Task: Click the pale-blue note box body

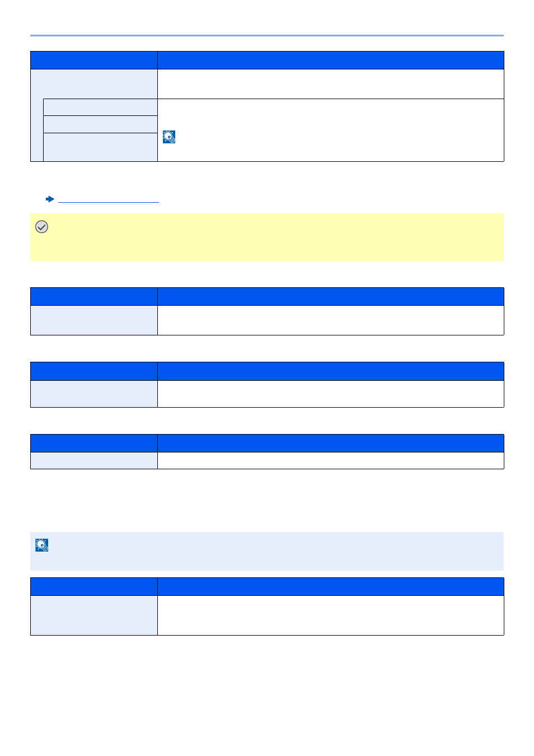Action: [x=267, y=551]
